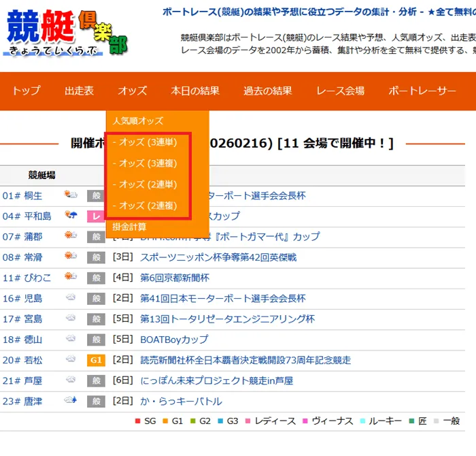Click the cloud icon beside 児島

[x=70, y=298]
